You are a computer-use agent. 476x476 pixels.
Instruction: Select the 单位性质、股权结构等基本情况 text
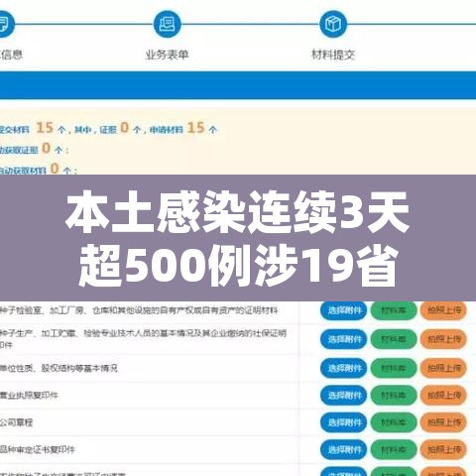point(59,368)
